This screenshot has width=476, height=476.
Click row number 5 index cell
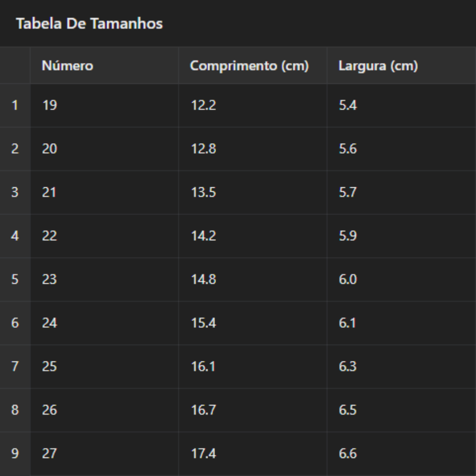[x=15, y=279]
